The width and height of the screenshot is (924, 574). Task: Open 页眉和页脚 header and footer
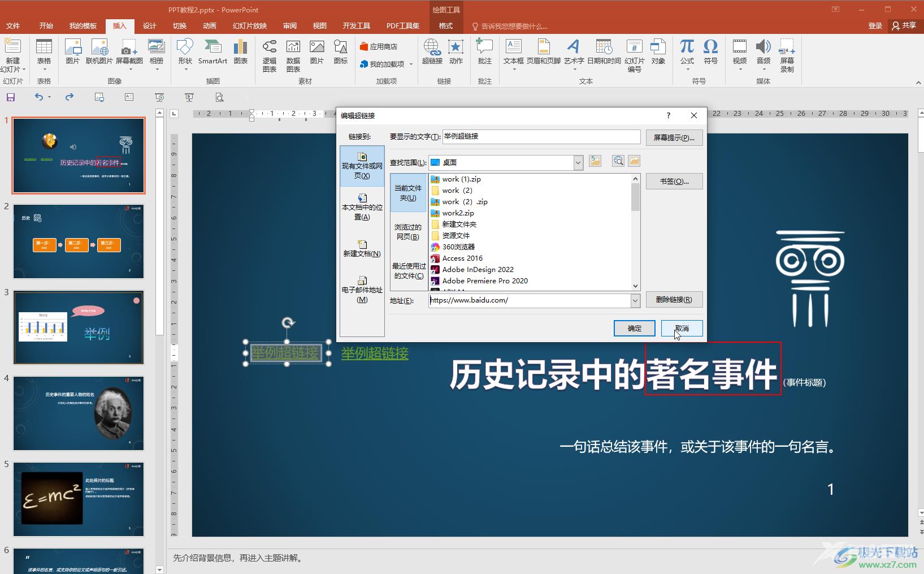click(544, 52)
